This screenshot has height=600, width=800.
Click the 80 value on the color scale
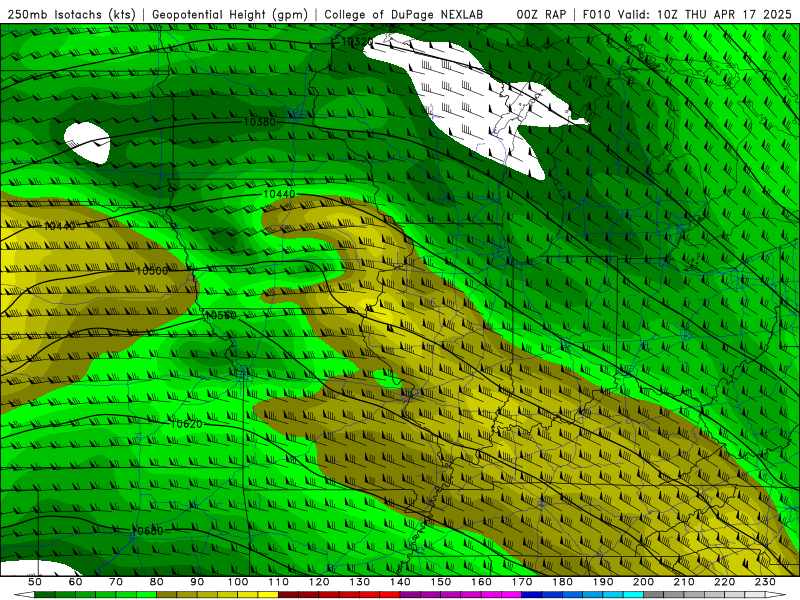coord(157,582)
